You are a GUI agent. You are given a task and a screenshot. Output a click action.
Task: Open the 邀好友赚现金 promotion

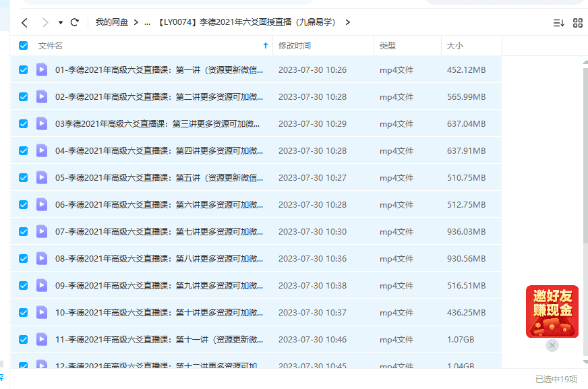pyautogui.click(x=552, y=311)
